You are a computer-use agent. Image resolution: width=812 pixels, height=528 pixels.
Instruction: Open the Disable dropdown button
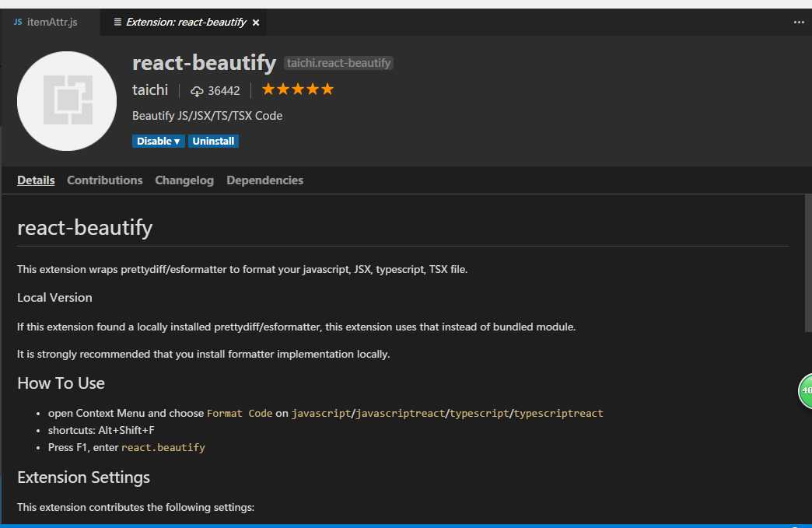pyautogui.click(x=159, y=142)
